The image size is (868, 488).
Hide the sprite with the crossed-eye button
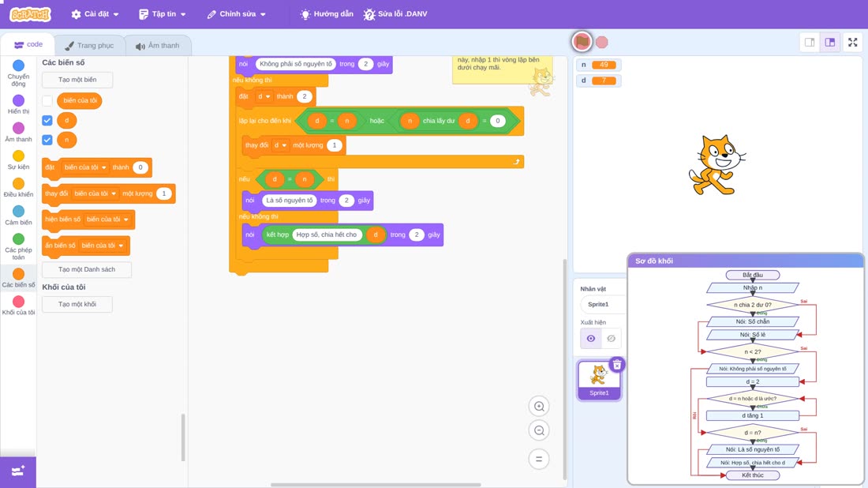click(611, 339)
